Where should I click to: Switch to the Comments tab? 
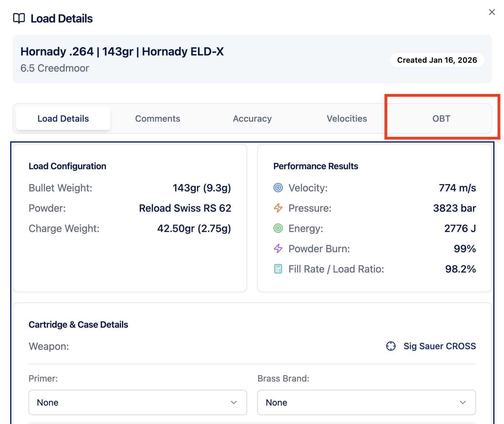tap(157, 119)
